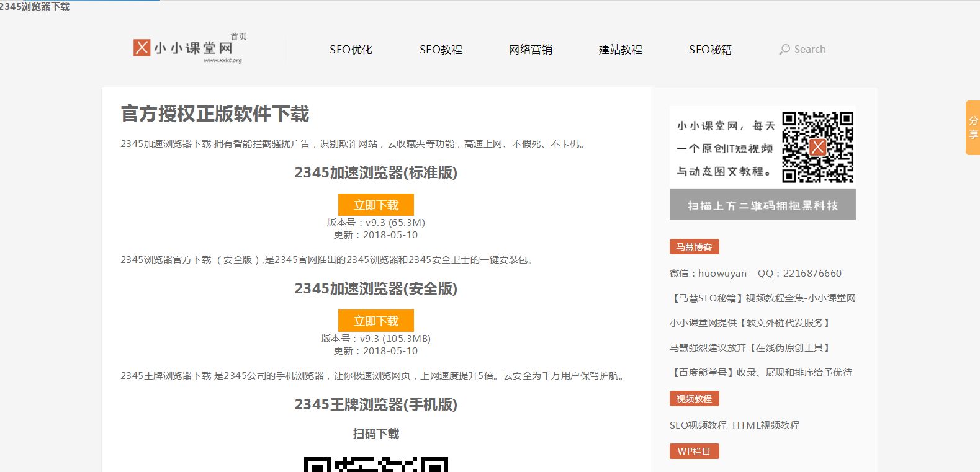The width and height of the screenshot is (980, 472).
Task: Open the SEO视频教程 link
Action: (698, 425)
